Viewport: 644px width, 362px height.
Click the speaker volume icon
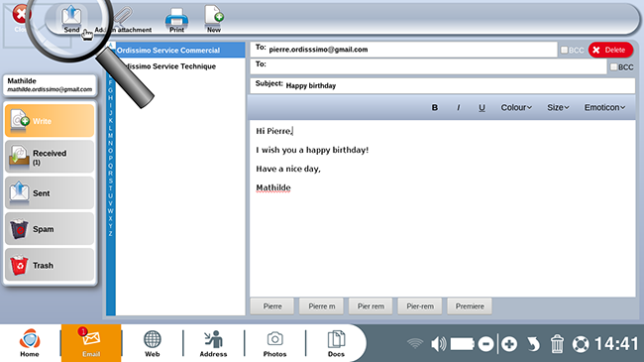point(438,343)
